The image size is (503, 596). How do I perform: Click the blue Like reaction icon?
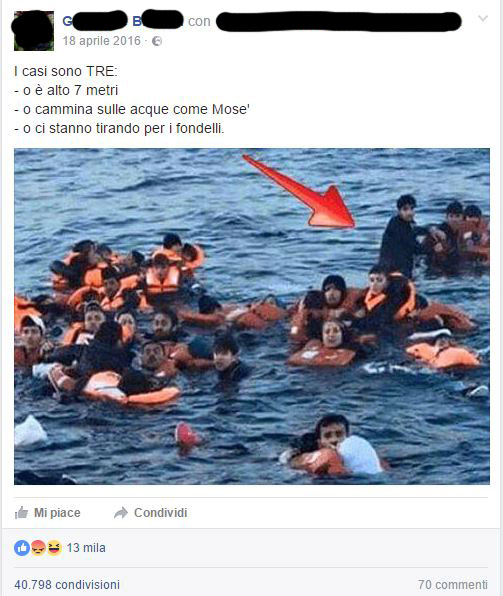tap(22, 548)
